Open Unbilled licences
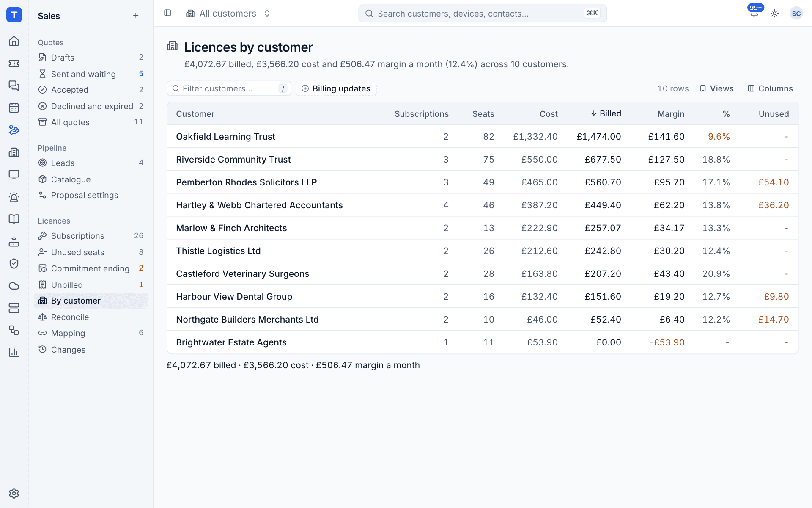The width and height of the screenshot is (812, 508). 91,285
